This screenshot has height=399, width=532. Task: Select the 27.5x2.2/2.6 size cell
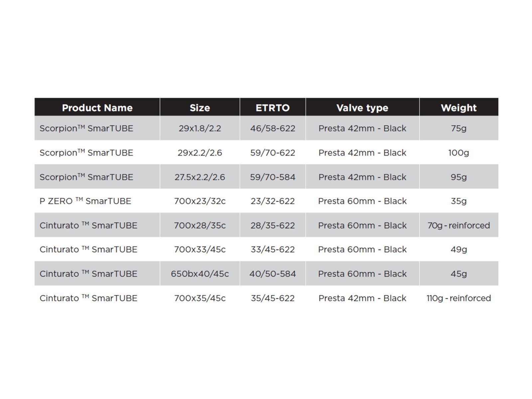(199, 177)
